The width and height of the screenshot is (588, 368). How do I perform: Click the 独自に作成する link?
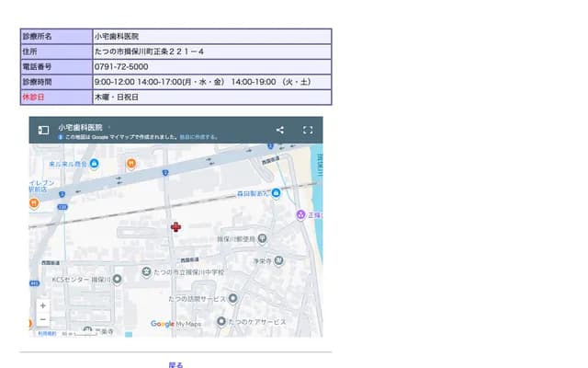(x=197, y=137)
